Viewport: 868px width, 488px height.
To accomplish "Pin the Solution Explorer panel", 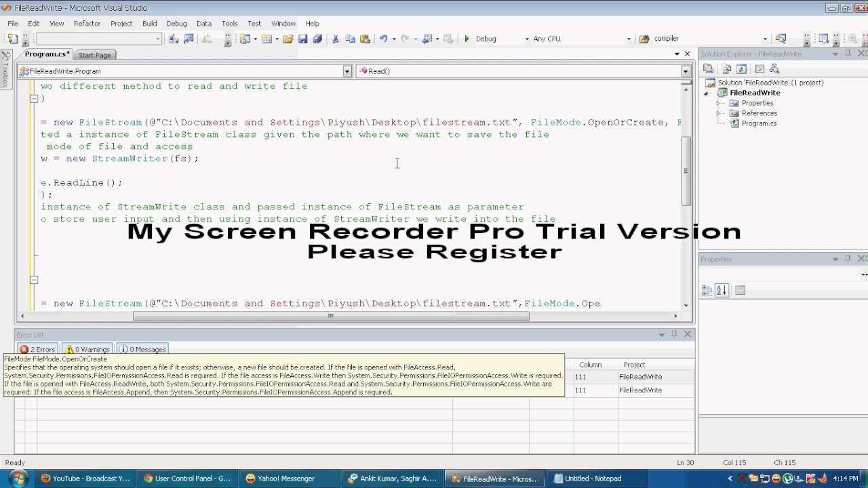I will pyautogui.click(x=848, y=54).
